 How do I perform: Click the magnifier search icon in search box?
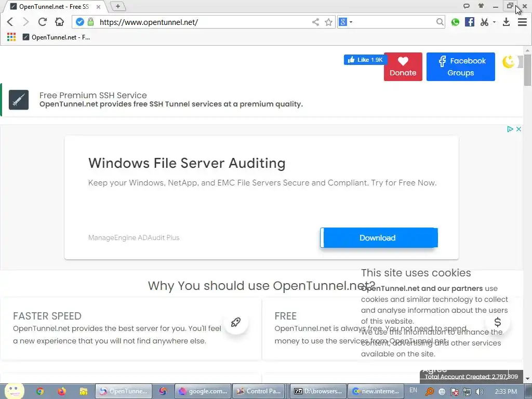pyautogui.click(x=440, y=22)
